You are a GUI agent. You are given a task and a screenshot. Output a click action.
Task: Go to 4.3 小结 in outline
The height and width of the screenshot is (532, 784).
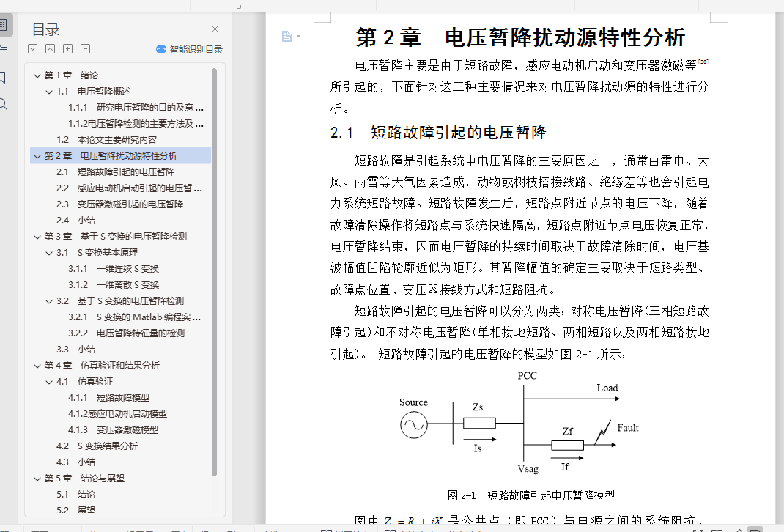[75, 462]
